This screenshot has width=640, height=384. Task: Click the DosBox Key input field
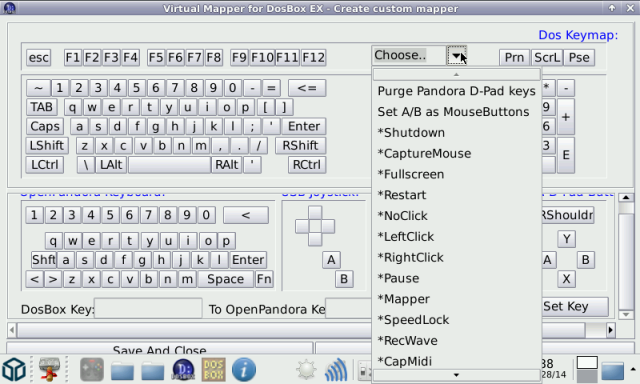click(148, 309)
